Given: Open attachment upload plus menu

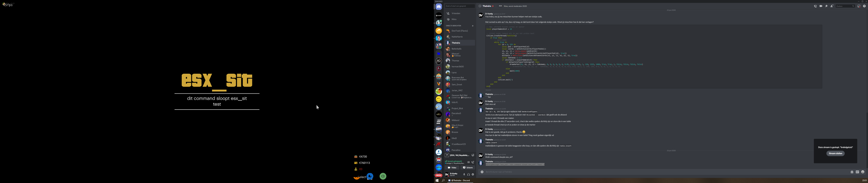Looking at the screenshot, I should (x=482, y=172).
